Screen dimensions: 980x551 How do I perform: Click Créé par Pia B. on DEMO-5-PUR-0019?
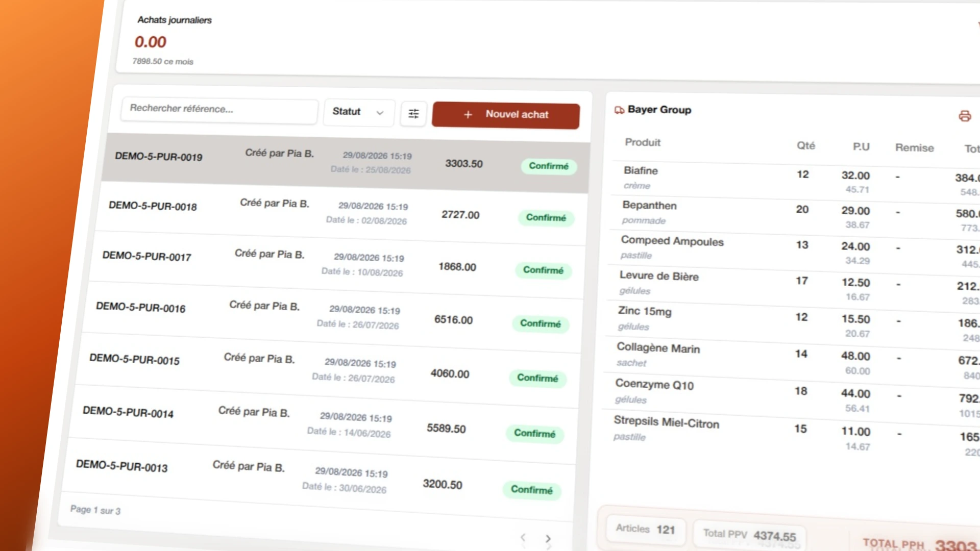point(279,153)
